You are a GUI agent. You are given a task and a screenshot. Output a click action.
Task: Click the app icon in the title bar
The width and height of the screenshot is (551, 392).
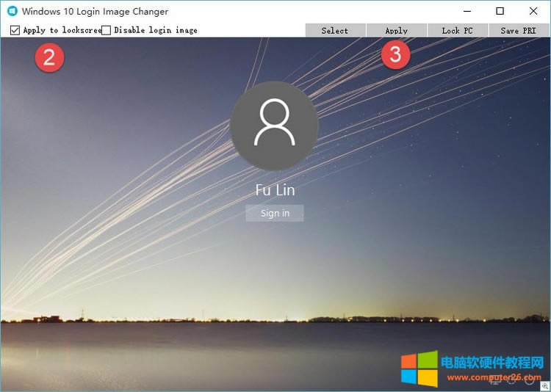coord(12,11)
